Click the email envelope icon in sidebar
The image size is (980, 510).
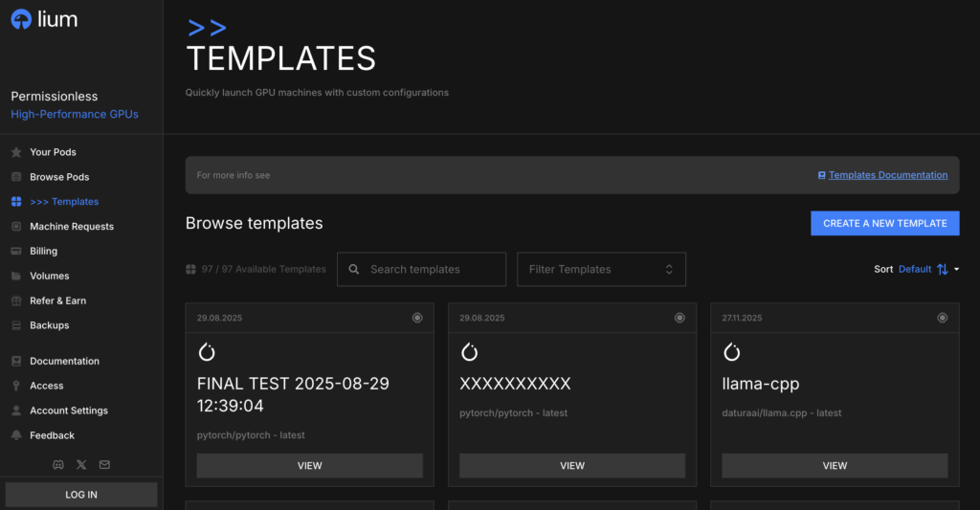tap(104, 464)
